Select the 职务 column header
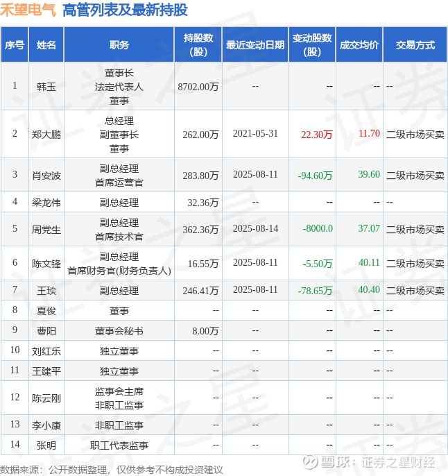Viewport: 448px width, 476px height. 119,45
